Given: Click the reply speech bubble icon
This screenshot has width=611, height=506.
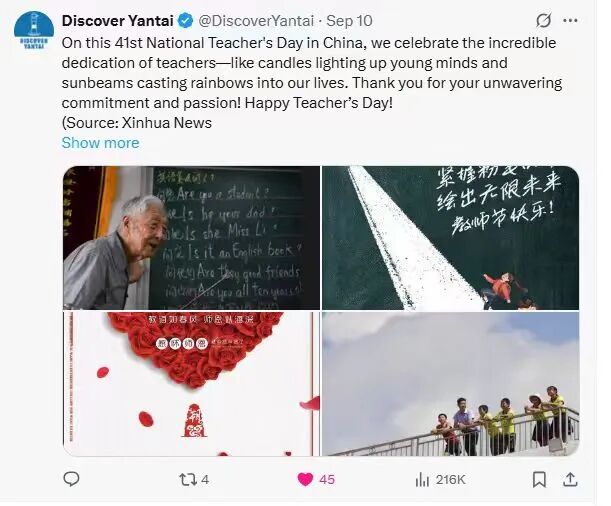Looking at the screenshot, I should (x=71, y=479).
